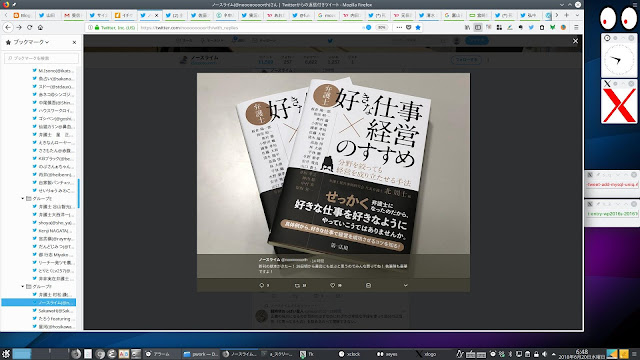Go back using Firefox back arrow

coord(8,27)
